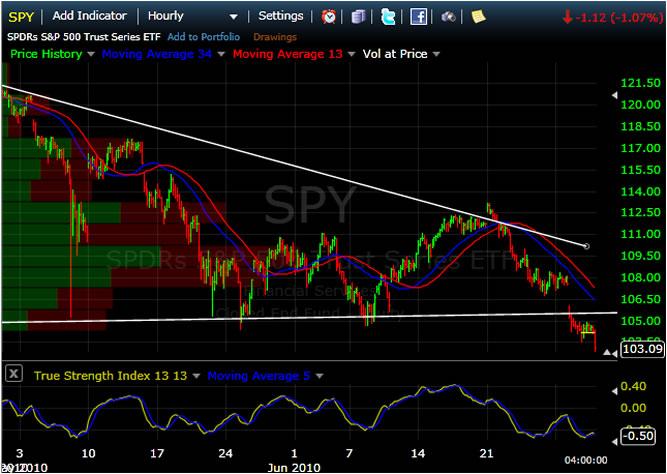The image size is (667, 474).
Task: Click the -0.50 indicator value label
Action: coord(638,436)
